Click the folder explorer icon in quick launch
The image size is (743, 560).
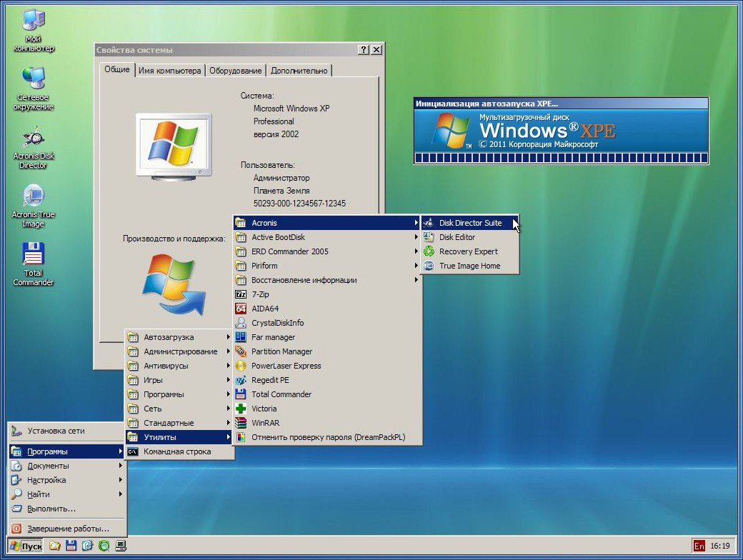pyautogui.click(x=54, y=546)
